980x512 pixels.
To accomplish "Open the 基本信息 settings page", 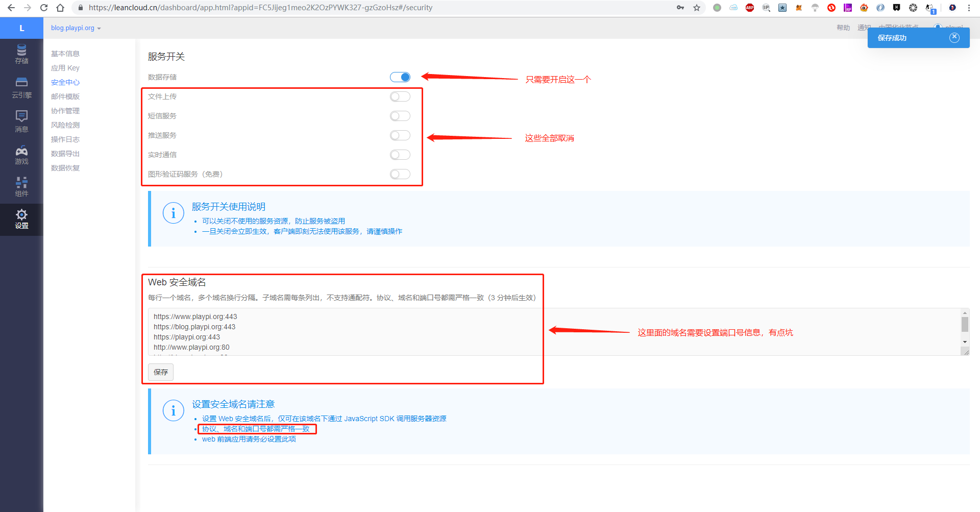I will pos(65,54).
